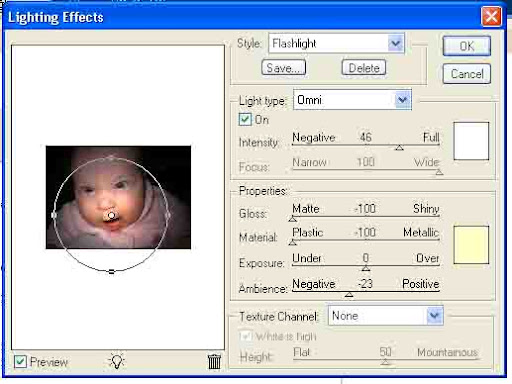Select the light center handle on the preview
This screenshot has height=384, width=512.
point(111,216)
